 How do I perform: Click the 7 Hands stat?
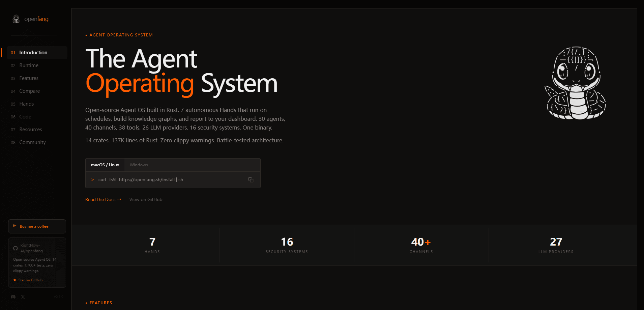pos(152,245)
